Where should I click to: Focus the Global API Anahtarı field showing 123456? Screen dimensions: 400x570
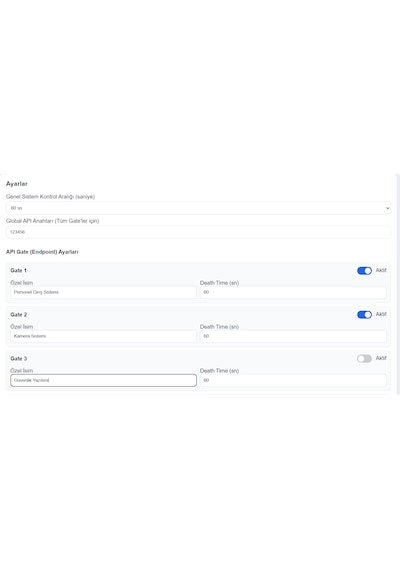199,232
